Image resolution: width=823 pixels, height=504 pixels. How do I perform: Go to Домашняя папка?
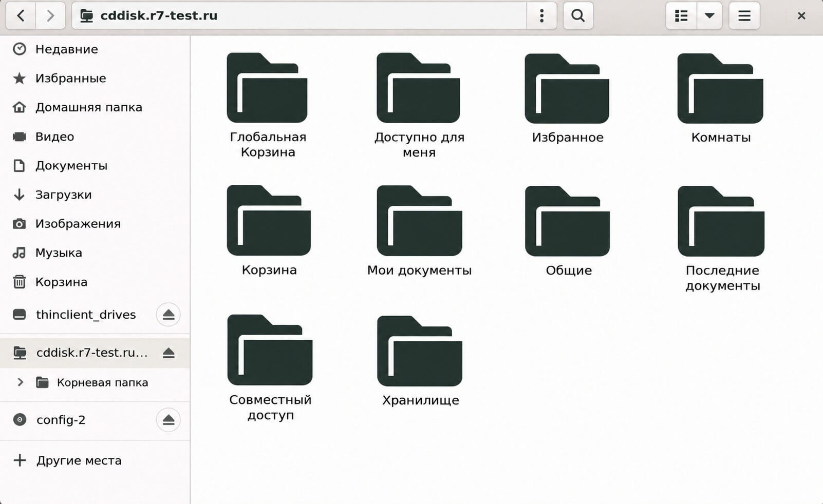click(95, 107)
